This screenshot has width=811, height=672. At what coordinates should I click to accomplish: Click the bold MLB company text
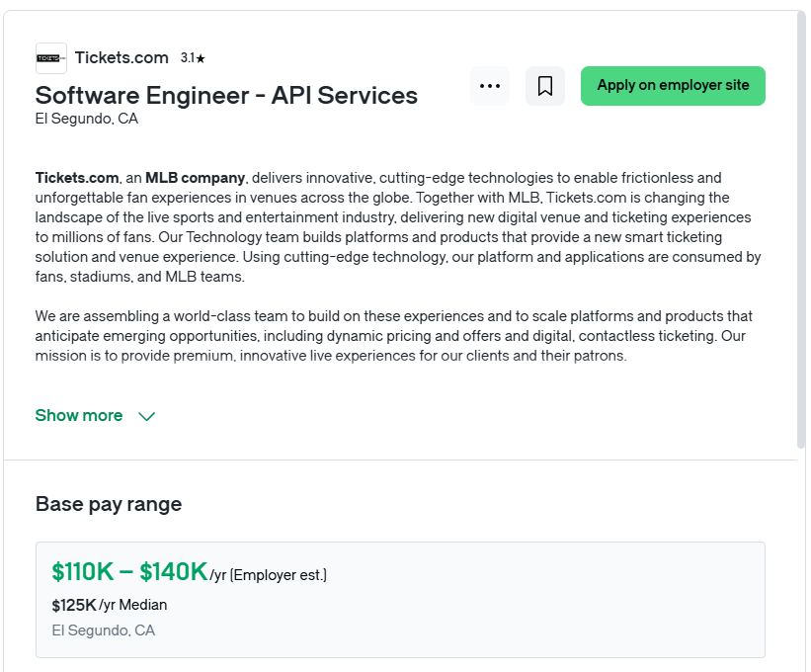(x=195, y=178)
